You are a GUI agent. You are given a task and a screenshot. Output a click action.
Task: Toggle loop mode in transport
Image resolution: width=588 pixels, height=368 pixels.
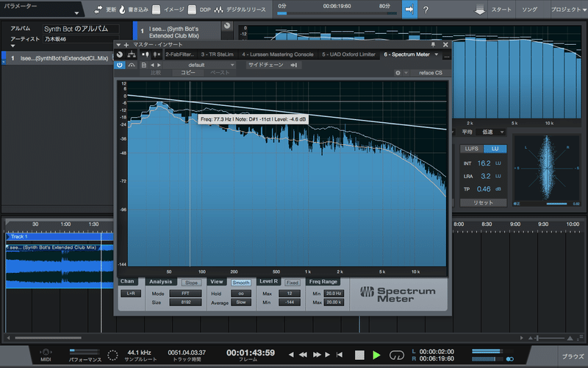point(396,355)
